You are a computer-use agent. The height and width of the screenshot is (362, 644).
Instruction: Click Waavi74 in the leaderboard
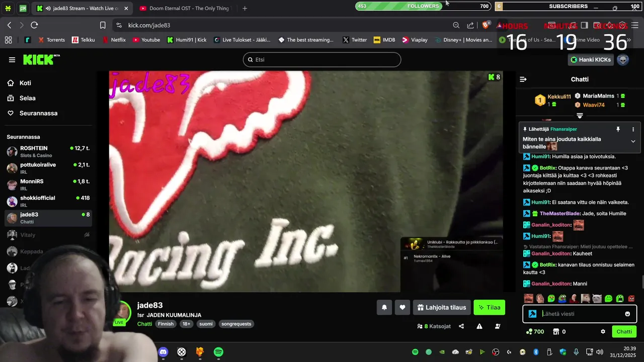[x=594, y=105]
